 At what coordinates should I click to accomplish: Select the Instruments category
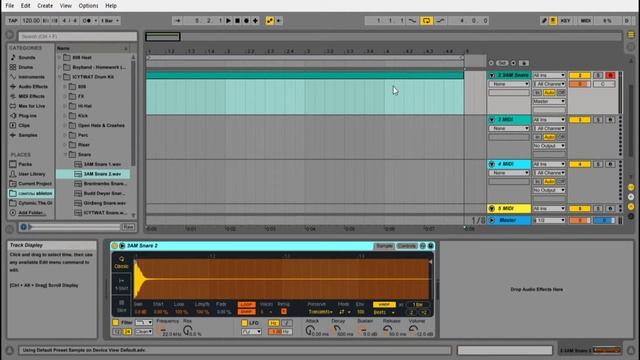[31, 77]
